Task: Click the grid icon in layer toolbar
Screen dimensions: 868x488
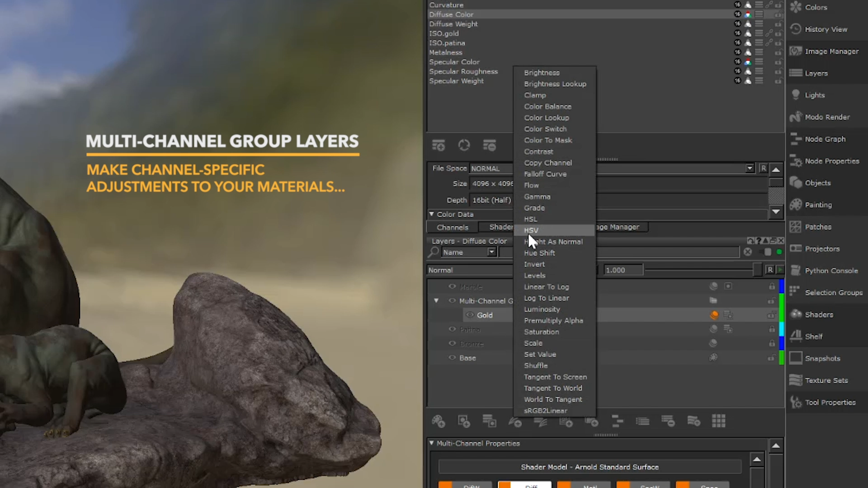Action: 718,421
